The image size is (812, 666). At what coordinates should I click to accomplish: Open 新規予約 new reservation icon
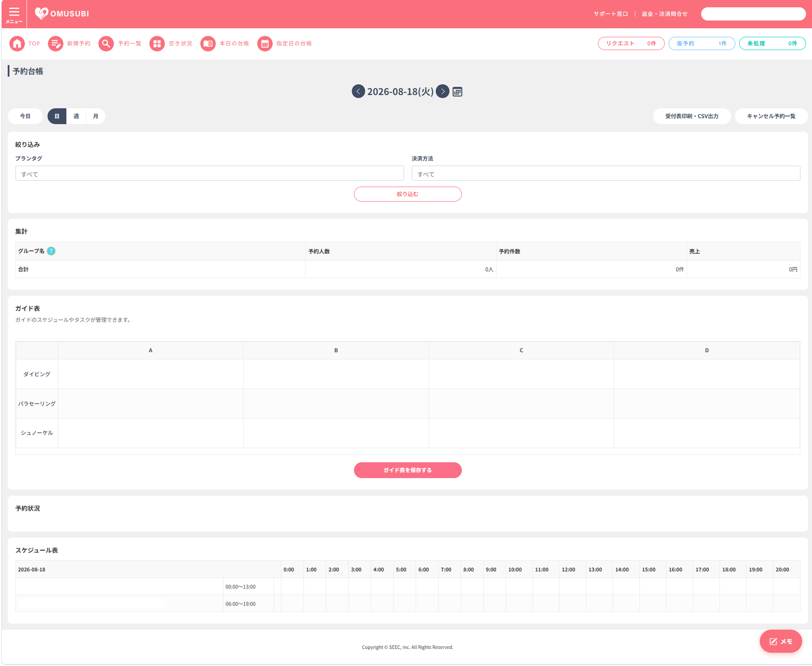point(55,43)
